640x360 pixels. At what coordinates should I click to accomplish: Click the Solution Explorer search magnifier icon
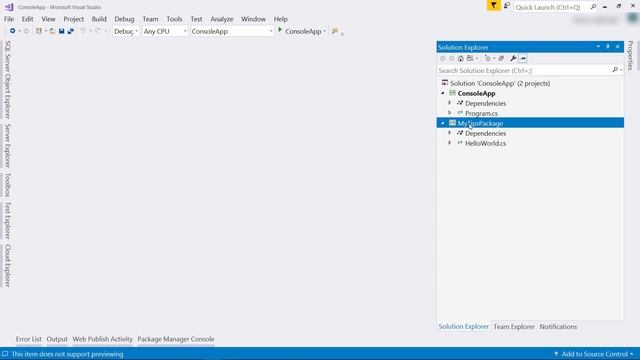[615, 70]
